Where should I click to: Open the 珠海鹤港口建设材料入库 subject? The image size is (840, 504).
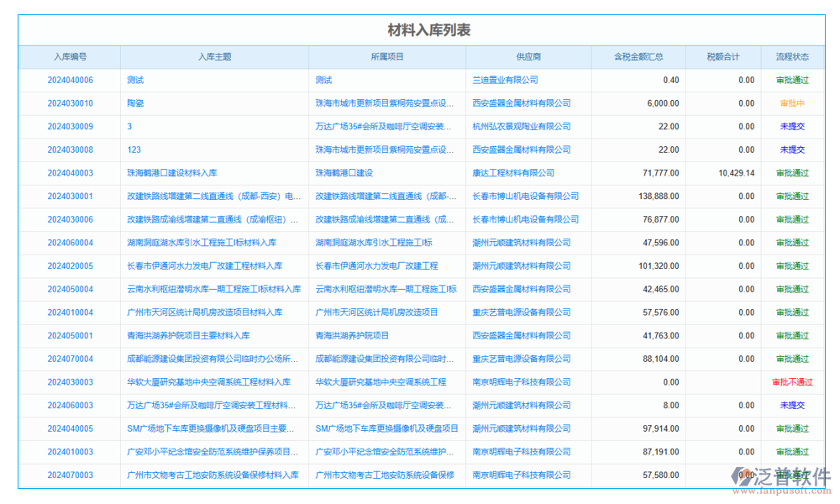171,173
